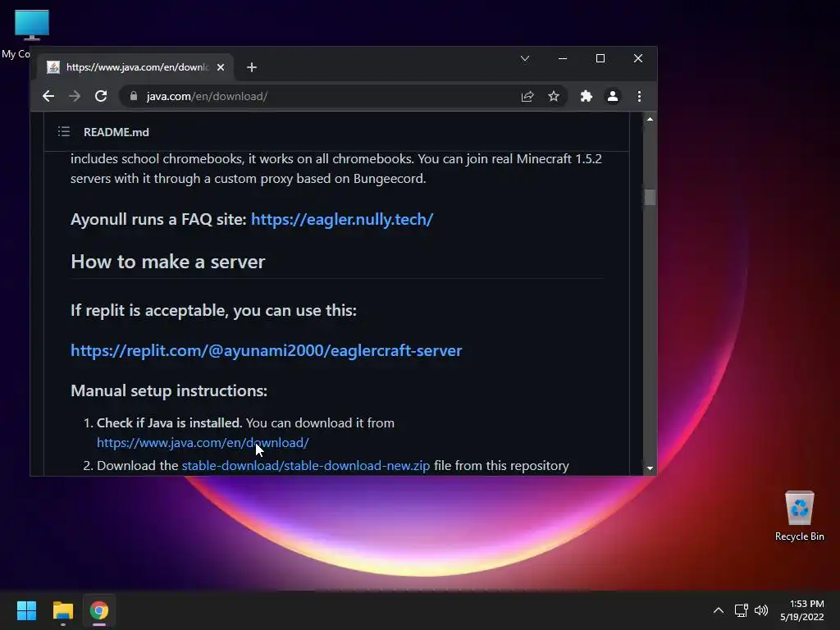View site info via lock icon
Viewport: 840px width, 630px height.
[134, 97]
